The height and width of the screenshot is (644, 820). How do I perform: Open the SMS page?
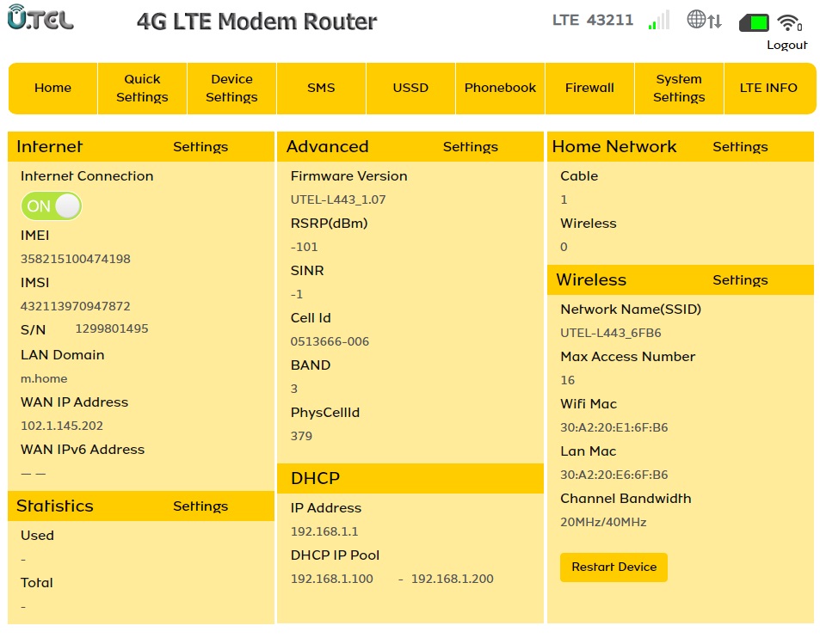321,88
